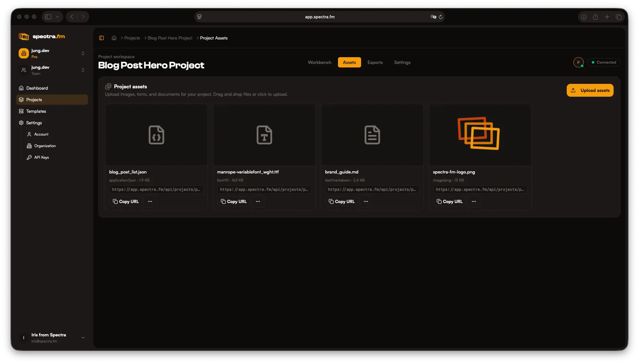The width and height of the screenshot is (639, 364).
Task: Open the Organization settings in the sidebar
Action: [x=45, y=146]
